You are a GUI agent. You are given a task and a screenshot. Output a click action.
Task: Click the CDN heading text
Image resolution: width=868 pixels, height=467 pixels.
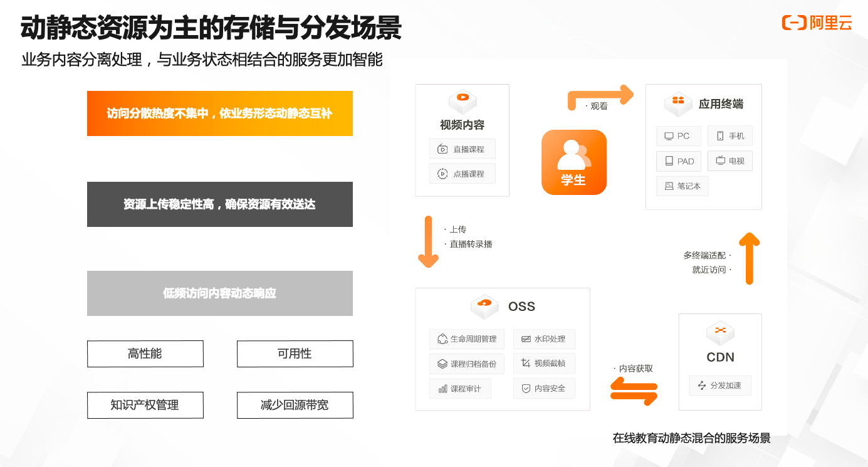720,357
